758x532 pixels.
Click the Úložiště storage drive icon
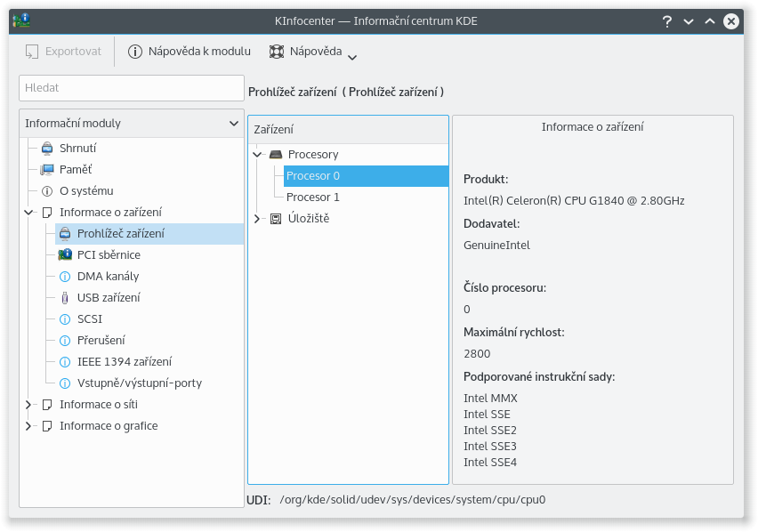(276, 219)
